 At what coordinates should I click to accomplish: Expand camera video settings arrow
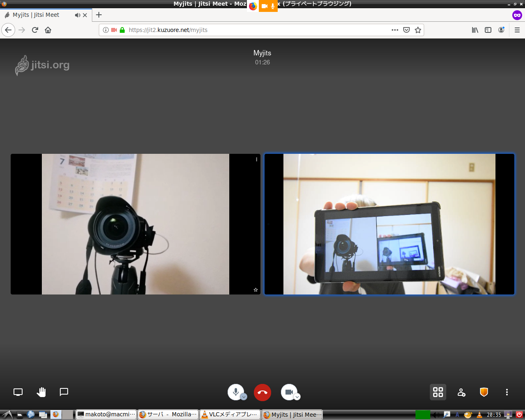297,397
